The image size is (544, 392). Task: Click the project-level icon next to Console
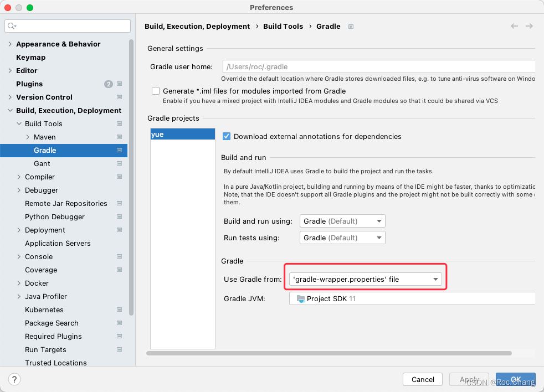(119, 256)
